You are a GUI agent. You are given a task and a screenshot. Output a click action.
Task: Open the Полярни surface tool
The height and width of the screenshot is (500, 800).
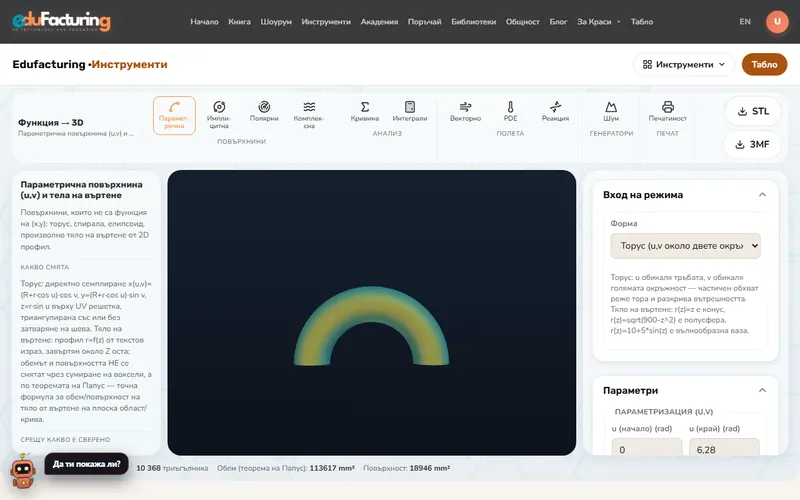point(264,112)
